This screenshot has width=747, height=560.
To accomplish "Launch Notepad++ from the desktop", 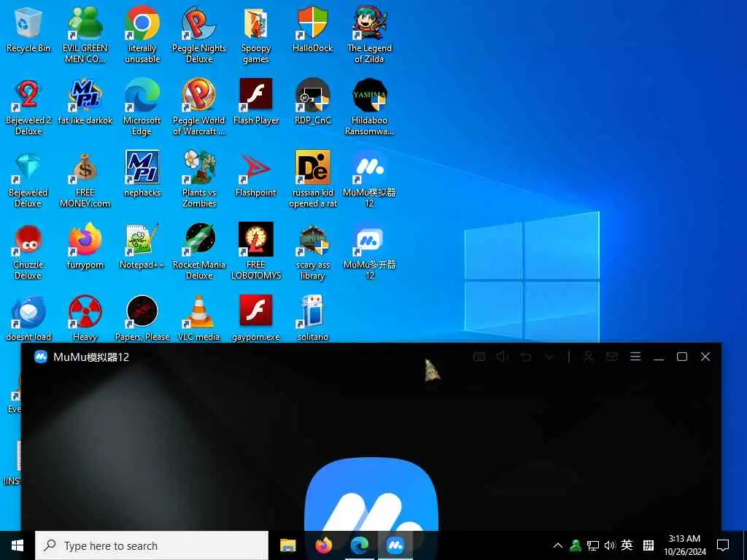I will tap(142, 246).
